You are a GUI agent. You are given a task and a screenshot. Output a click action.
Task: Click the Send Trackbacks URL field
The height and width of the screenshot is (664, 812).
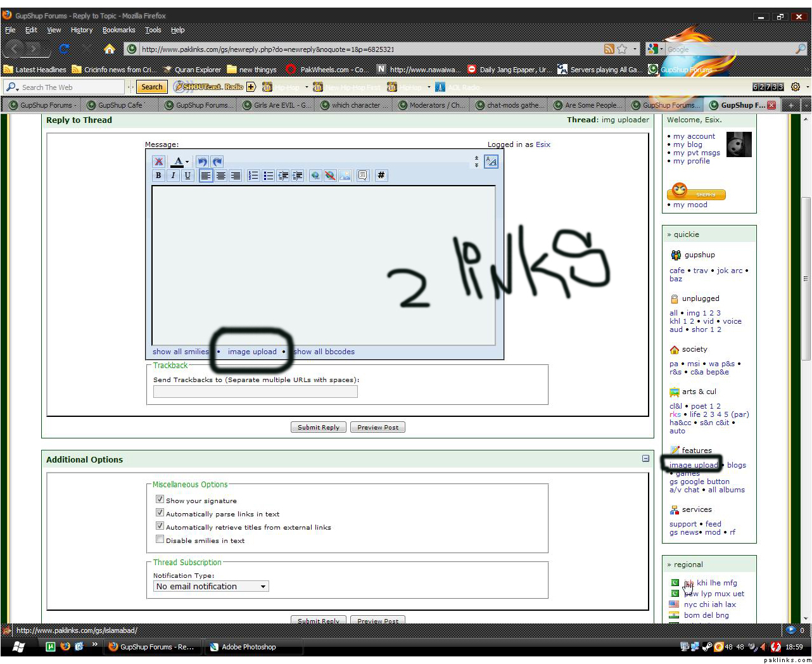(255, 392)
